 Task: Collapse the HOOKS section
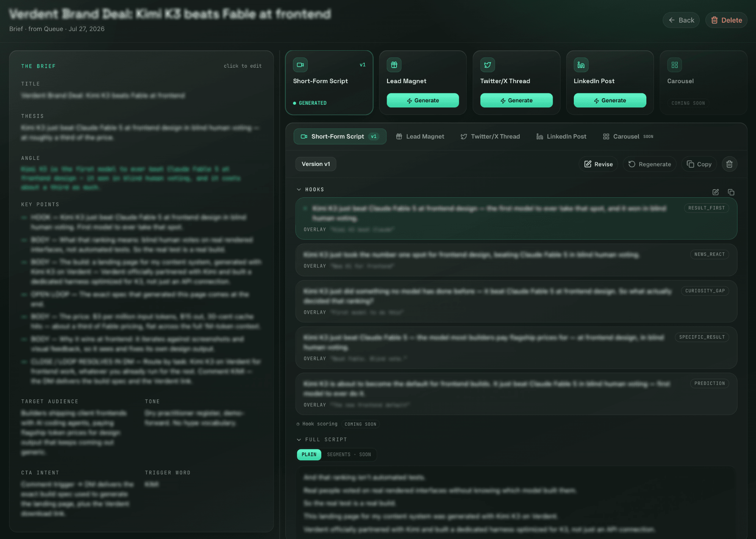(310, 189)
